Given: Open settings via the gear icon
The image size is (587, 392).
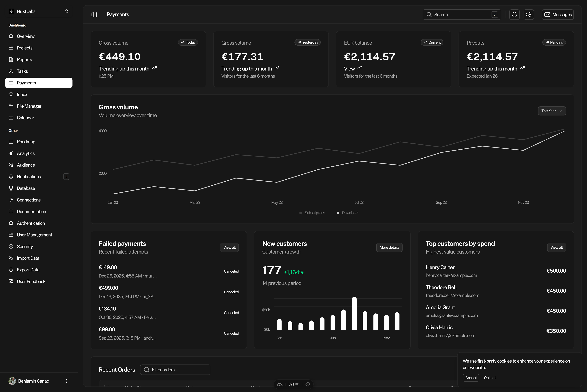Looking at the screenshot, I should coord(528,15).
